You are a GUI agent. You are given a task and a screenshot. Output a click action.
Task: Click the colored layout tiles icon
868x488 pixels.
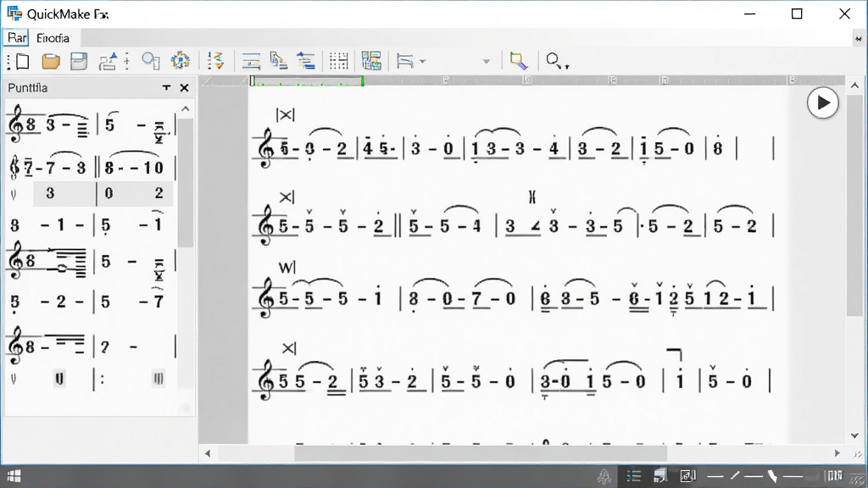[371, 61]
